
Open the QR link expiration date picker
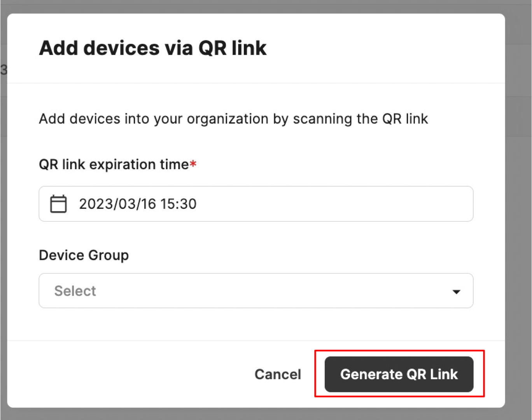point(255,204)
